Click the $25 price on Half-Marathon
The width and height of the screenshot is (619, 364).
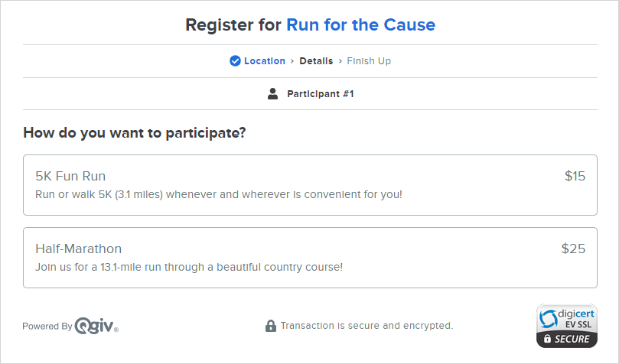tap(573, 249)
